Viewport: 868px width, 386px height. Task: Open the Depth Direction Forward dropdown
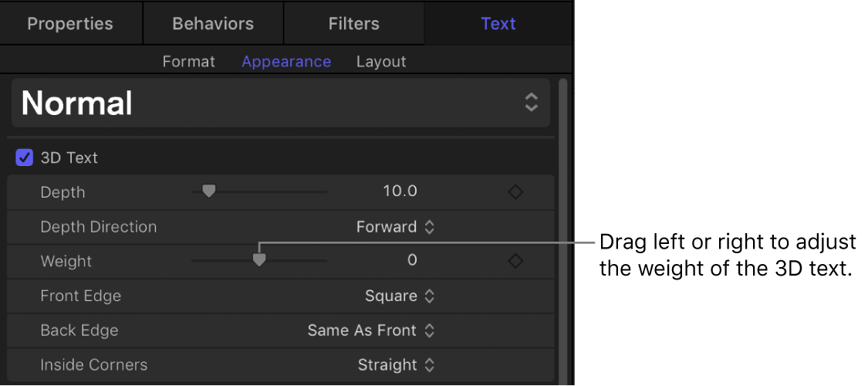(x=396, y=227)
